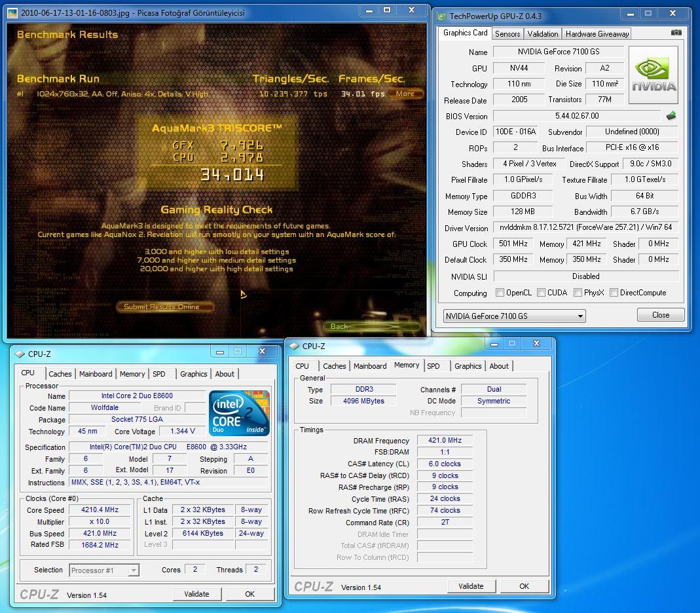This screenshot has height=613, width=700.
Task: Click the memory size 4096 MBytes
Action: click(x=363, y=401)
